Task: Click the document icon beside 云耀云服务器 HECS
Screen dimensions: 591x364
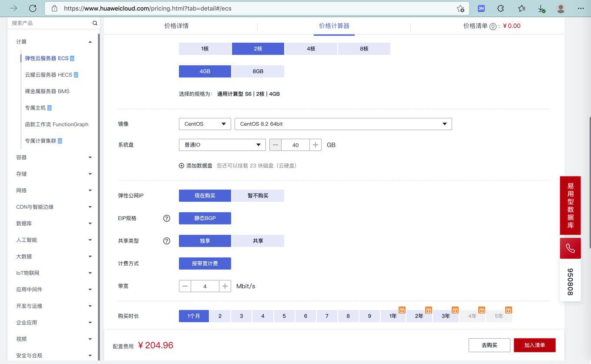Action: point(76,75)
